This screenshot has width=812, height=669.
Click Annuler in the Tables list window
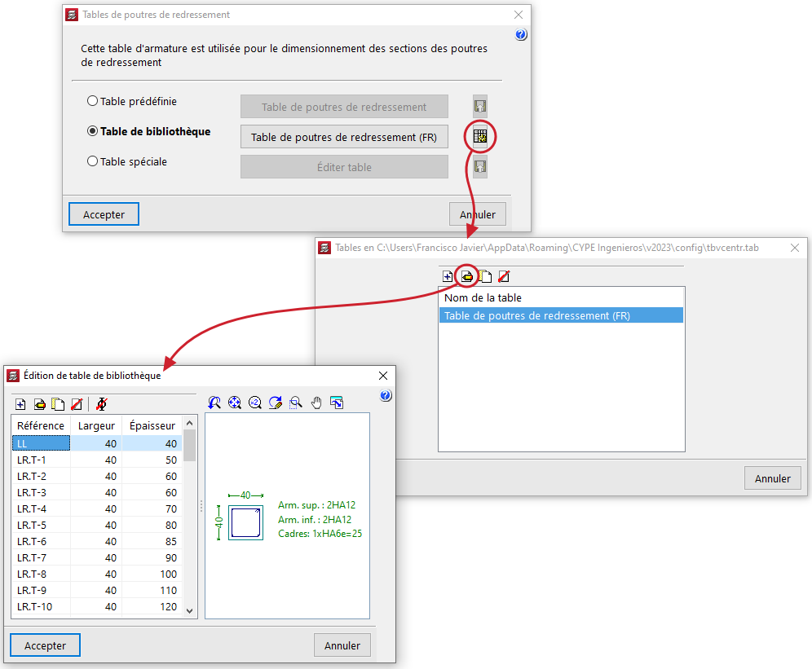pyautogui.click(x=772, y=478)
